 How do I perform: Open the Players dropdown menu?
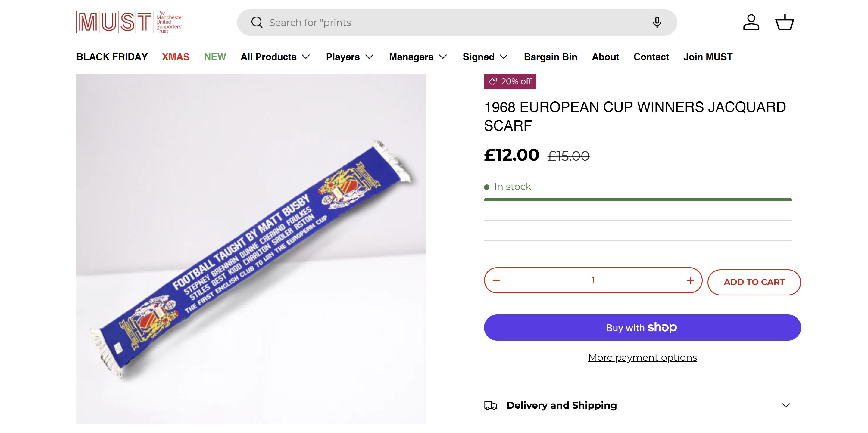pyautogui.click(x=349, y=57)
